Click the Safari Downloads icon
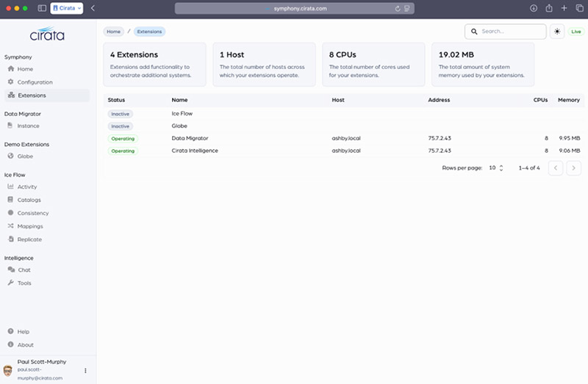The image size is (588, 384). pos(534,8)
